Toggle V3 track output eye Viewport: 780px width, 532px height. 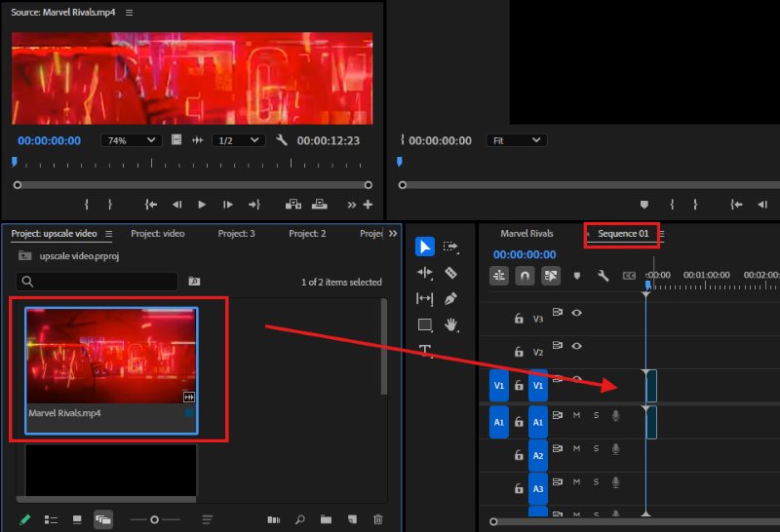coord(576,313)
